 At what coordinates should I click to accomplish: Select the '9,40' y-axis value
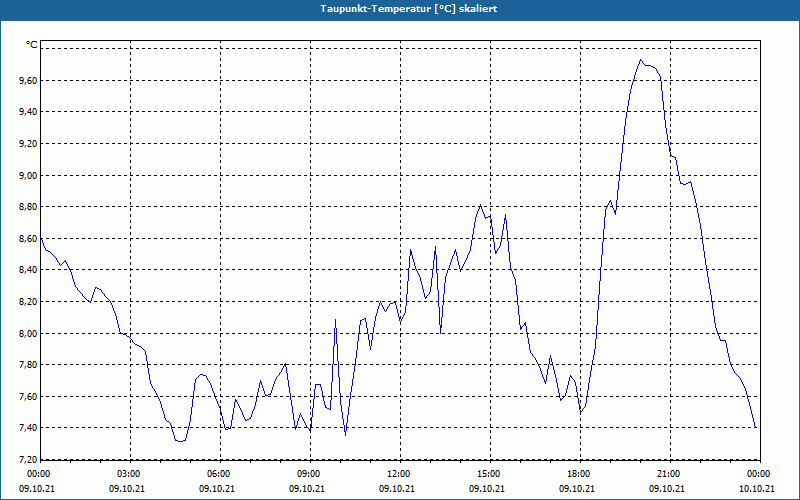[x=28, y=112]
